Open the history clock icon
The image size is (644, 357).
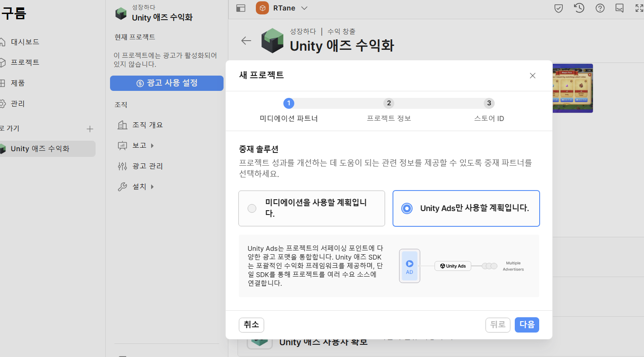coord(579,8)
